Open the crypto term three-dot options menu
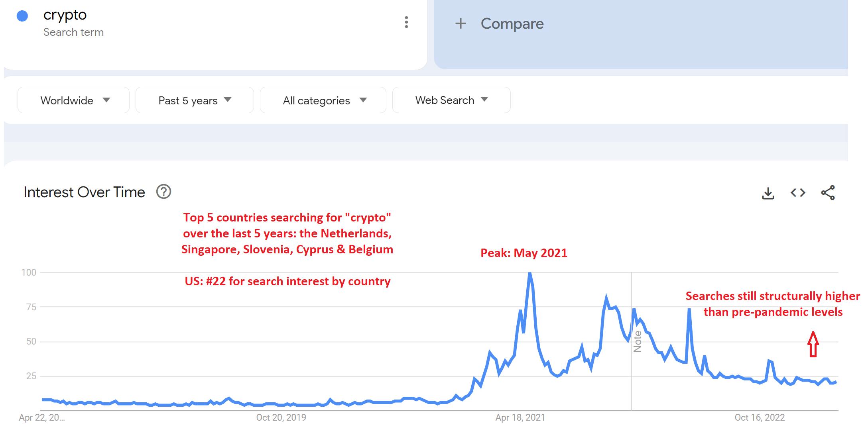Image resolution: width=868 pixels, height=433 pixels. pos(406,22)
